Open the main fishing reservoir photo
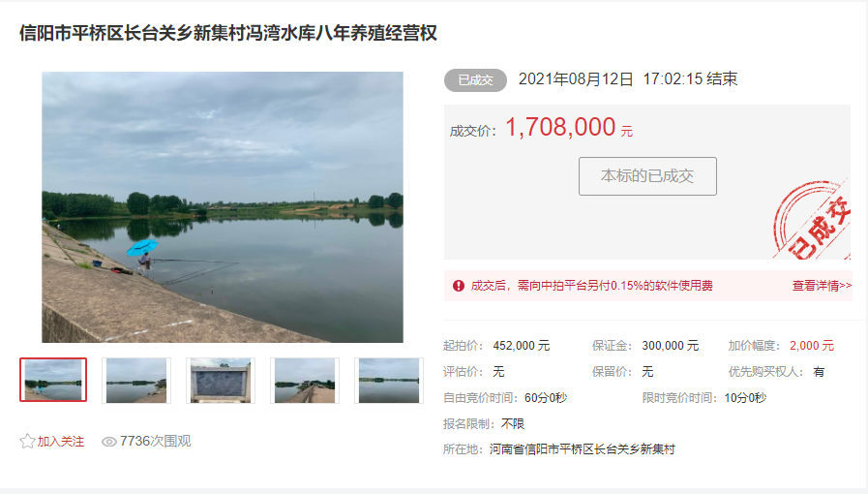 pos(223,207)
